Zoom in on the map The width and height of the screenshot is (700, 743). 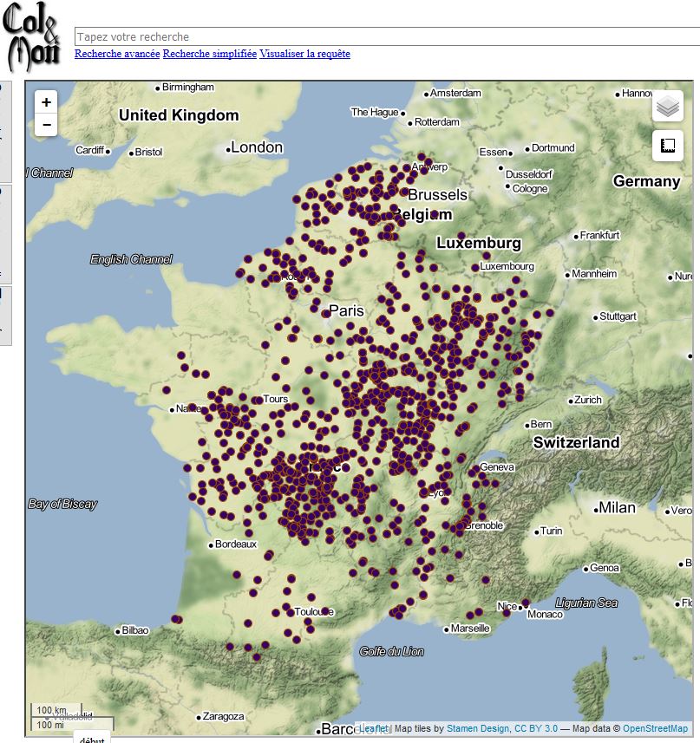coord(46,102)
